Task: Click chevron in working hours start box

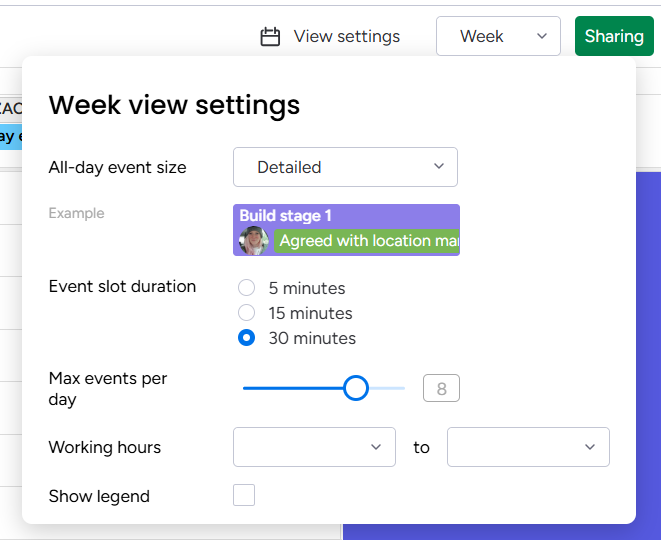Action: pos(376,447)
